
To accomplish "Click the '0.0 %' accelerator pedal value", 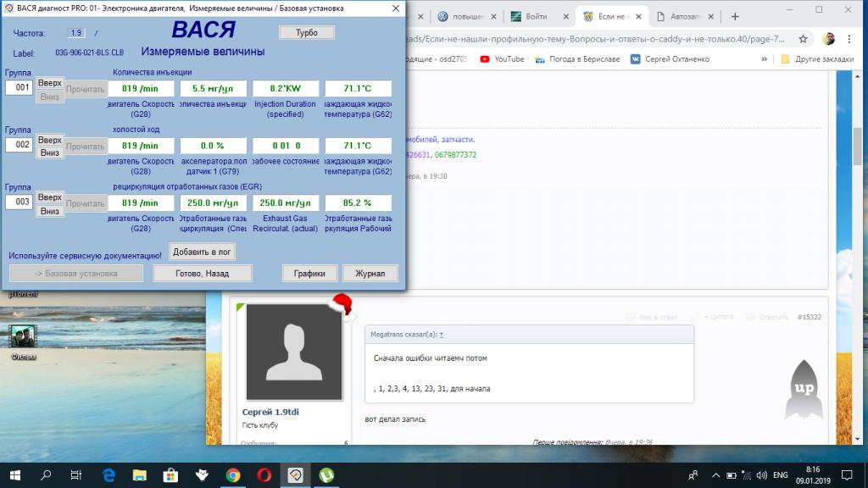I will (x=213, y=146).
